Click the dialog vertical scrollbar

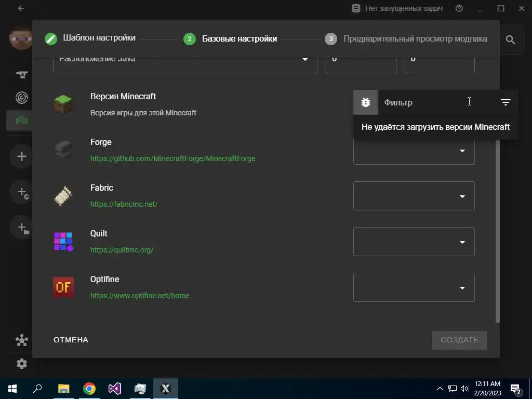(x=497, y=231)
